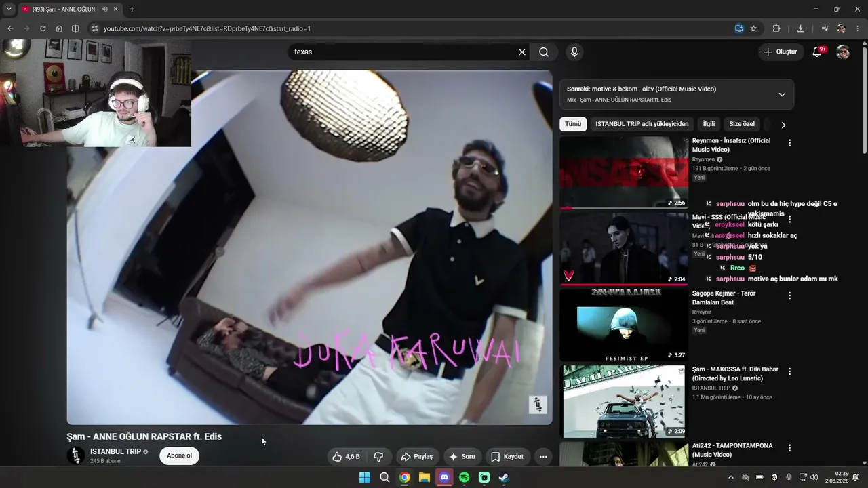The width and height of the screenshot is (868, 488).
Task: Open the YouTube account avatar menu
Action: [x=843, y=52]
